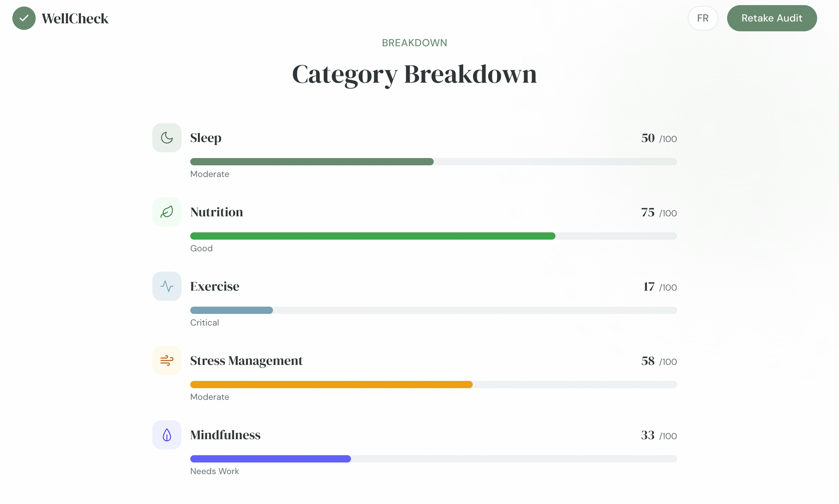839x504 pixels.
Task: Select the Nutrition category title
Action: tap(216, 212)
